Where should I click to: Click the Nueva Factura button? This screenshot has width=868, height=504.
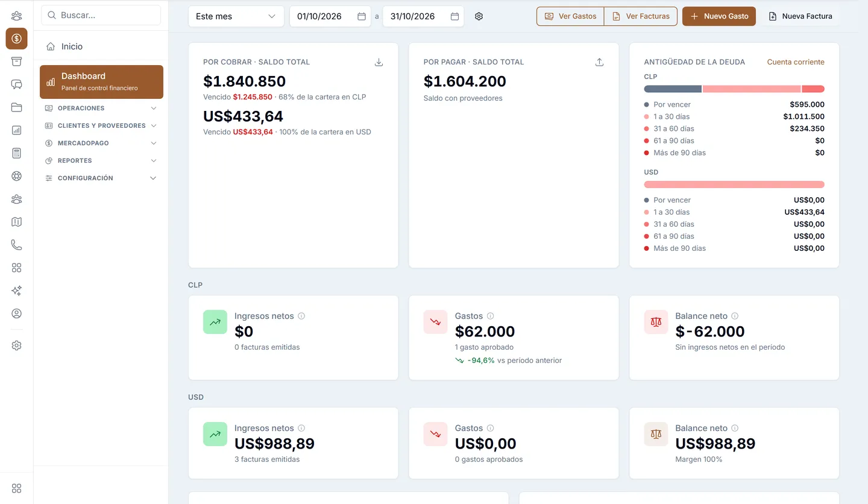[800, 16]
